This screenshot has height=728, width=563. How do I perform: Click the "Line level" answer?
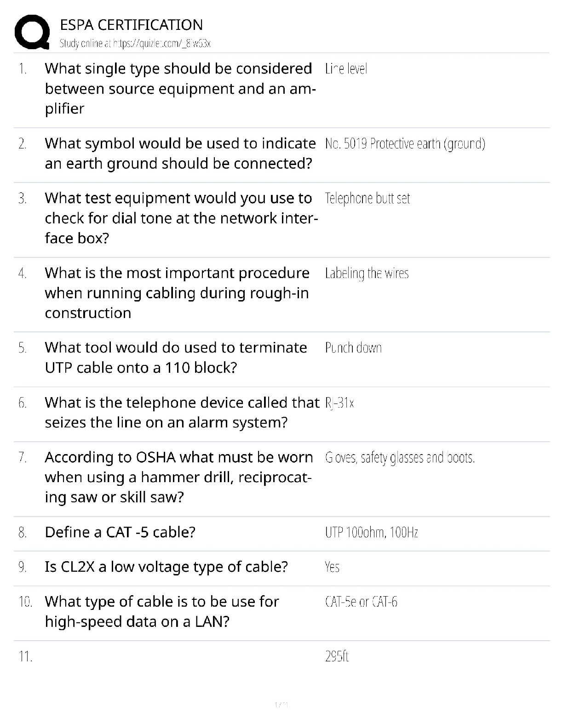click(346, 69)
